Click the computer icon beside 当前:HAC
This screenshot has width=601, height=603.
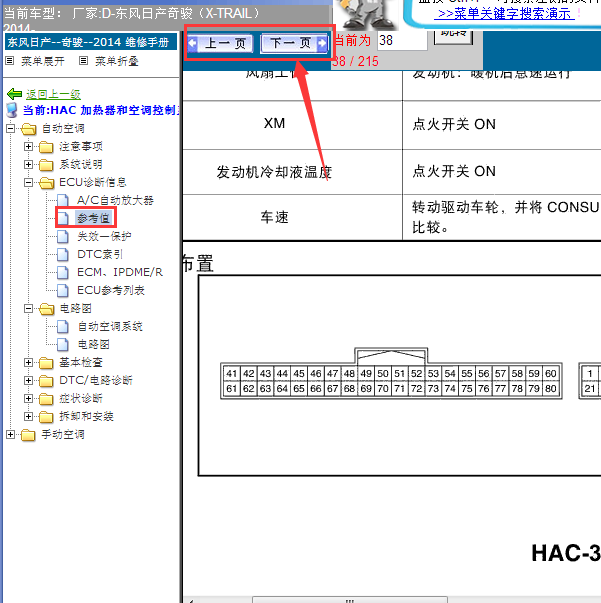point(12,110)
